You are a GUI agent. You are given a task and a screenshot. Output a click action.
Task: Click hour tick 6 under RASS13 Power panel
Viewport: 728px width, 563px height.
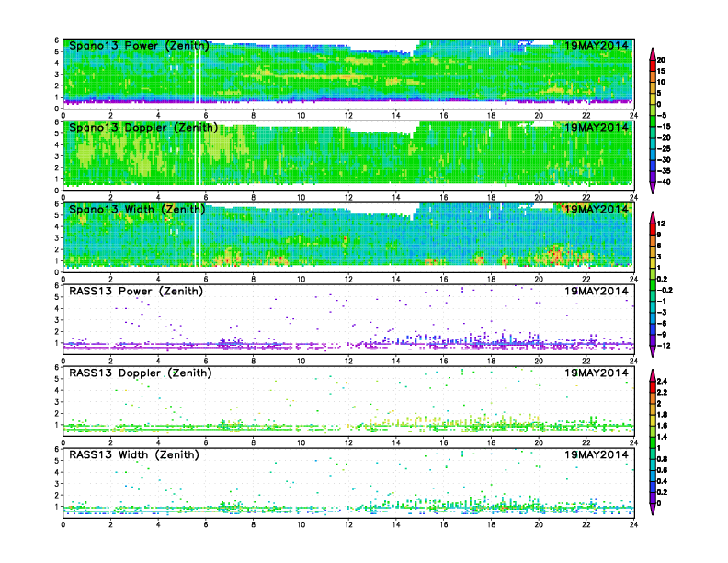pos(206,361)
